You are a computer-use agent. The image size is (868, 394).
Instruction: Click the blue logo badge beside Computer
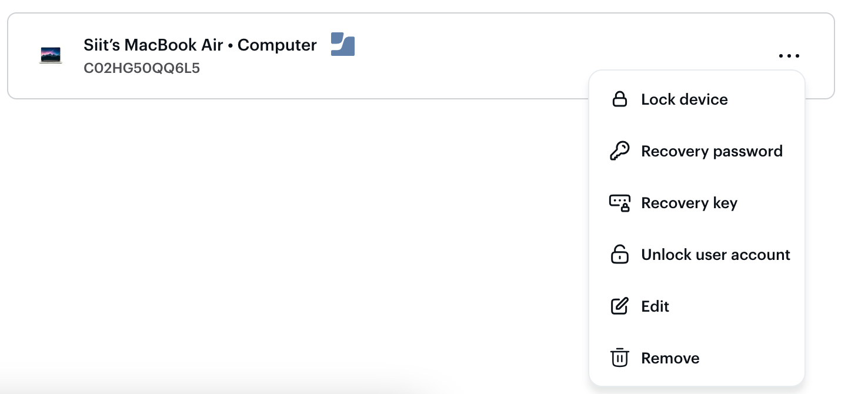(343, 45)
